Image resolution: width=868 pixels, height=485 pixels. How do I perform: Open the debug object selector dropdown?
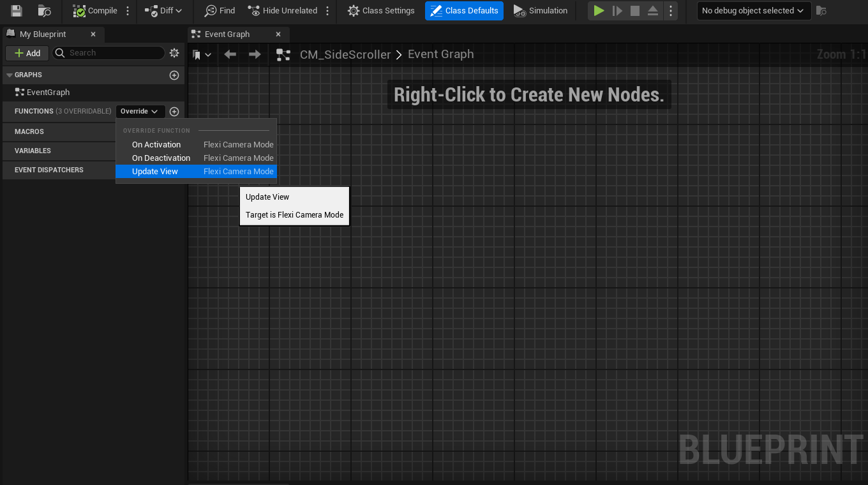[x=753, y=11]
